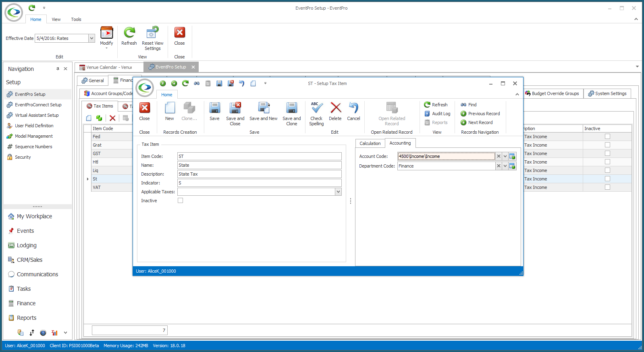Open the Finance navigation section
The image size is (644, 352).
[x=26, y=303]
